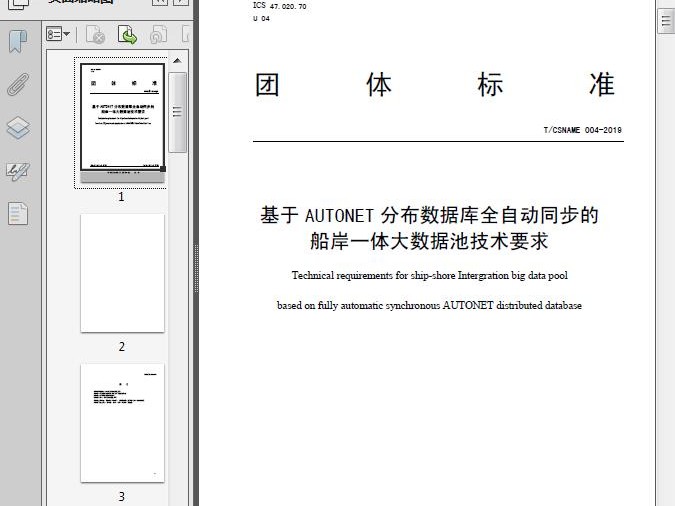Click the panel splitter grip
Image resolution: width=675 pixels, height=506 pixels.
pyautogui.click(x=196, y=269)
